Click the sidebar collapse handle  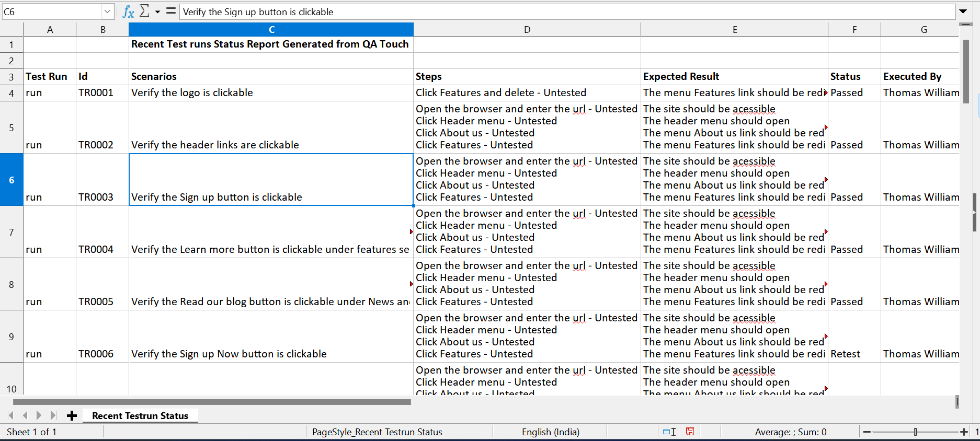[975, 212]
